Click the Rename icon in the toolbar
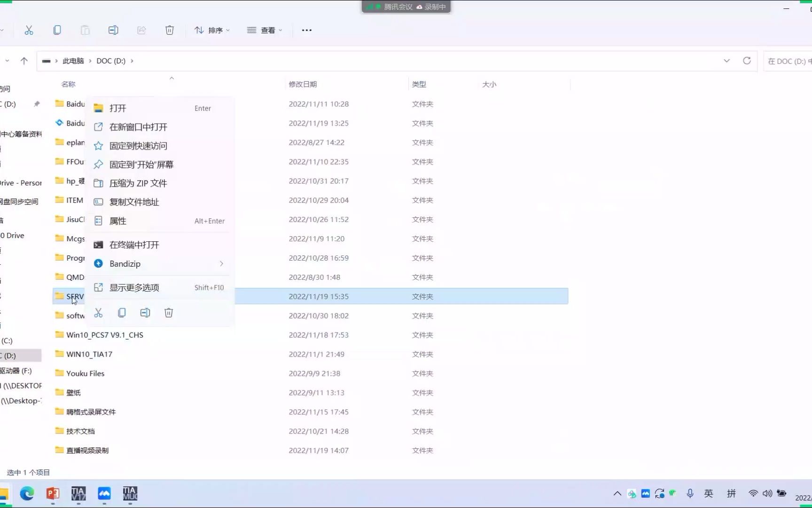The height and width of the screenshot is (508, 812). coord(113,30)
